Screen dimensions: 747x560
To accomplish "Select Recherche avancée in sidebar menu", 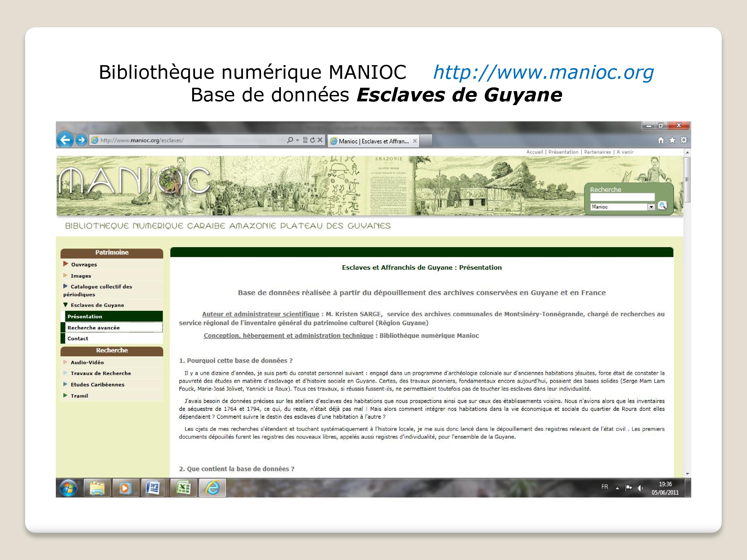I will pyautogui.click(x=94, y=327).
